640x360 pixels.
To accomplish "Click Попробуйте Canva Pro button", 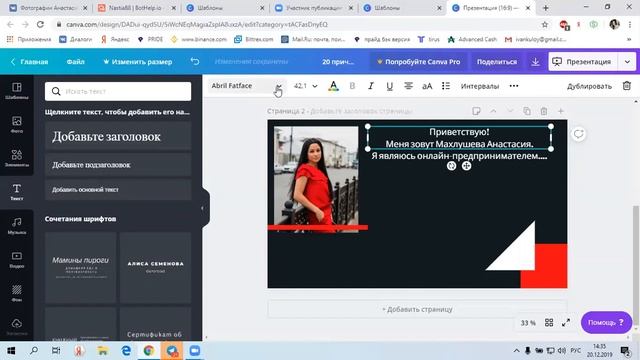I will tap(418, 62).
